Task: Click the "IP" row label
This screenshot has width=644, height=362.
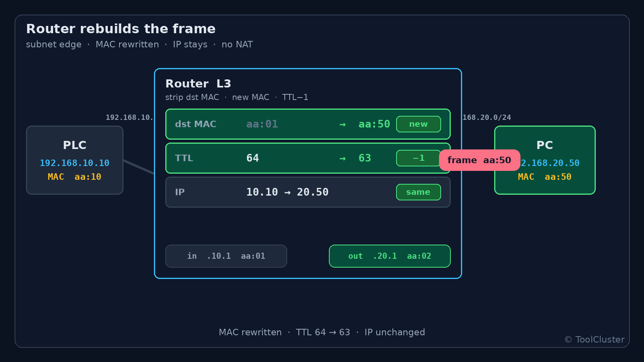Action: pos(180,192)
